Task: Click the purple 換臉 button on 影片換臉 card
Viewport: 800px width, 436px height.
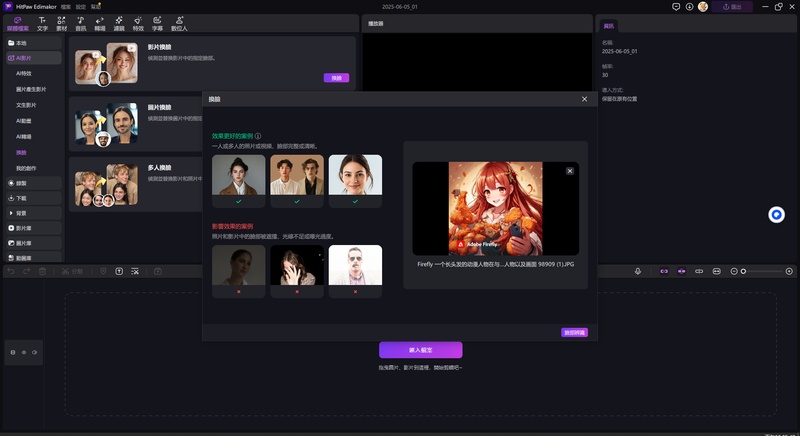Action: (336, 78)
